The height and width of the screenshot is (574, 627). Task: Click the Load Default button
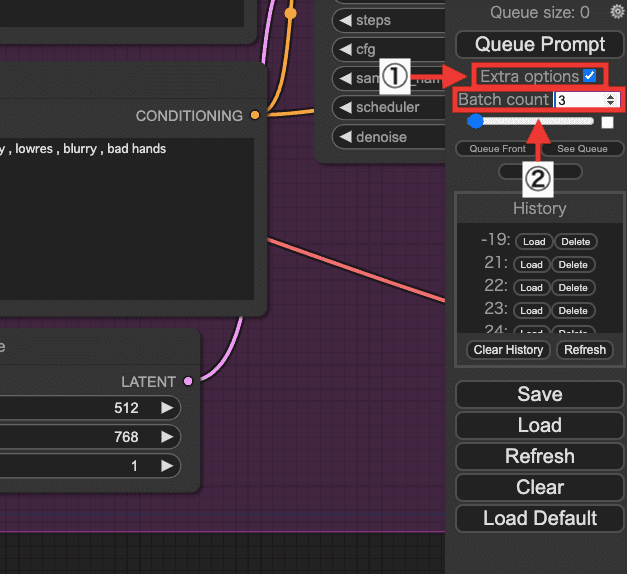[x=539, y=518]
